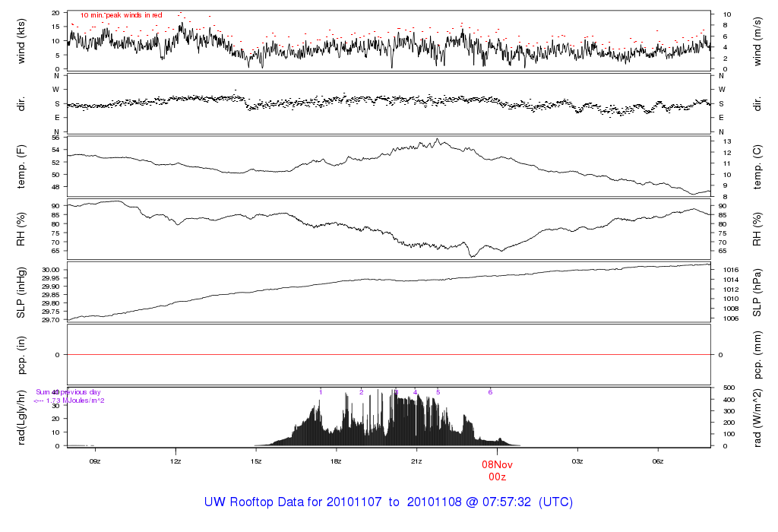The image size is (778, 532).
Task: Click the '10 min. peak winds in red' legend text
Action: click(122, 15)
